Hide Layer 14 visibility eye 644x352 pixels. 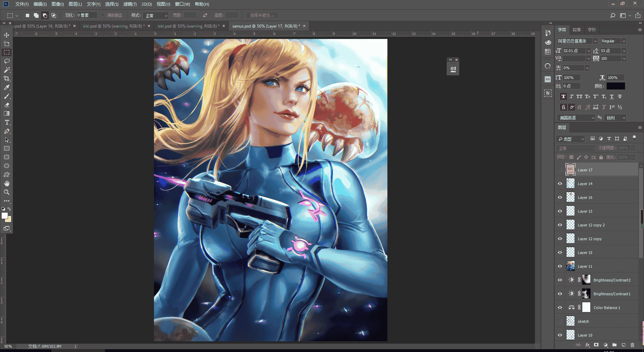point(560,184)
